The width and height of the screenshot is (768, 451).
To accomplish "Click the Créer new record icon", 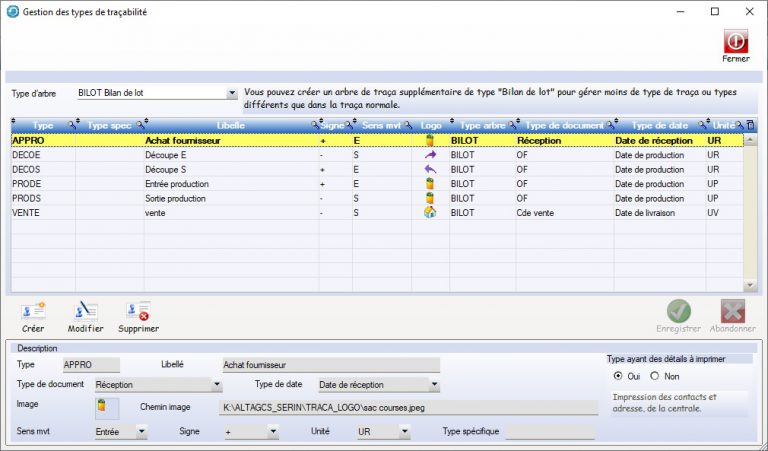I will (33, 311).
